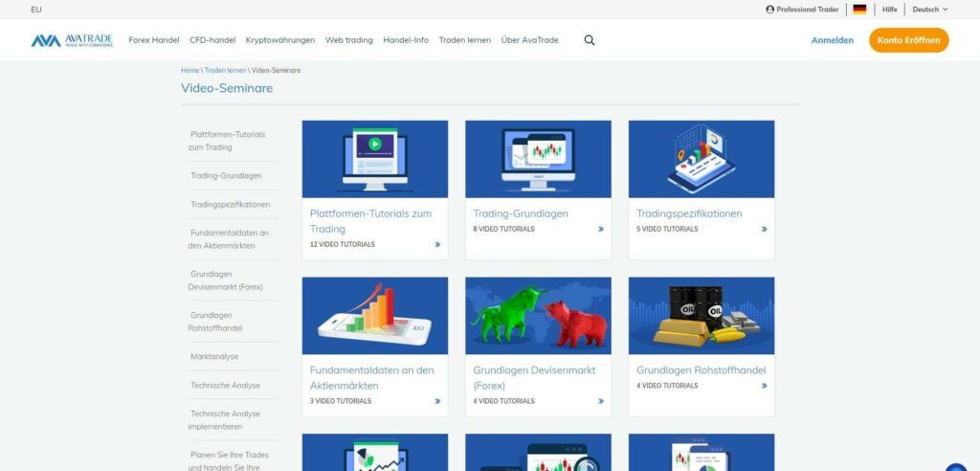The height and width of the screenshot is (471, 980).
Task: Select Marktanalyse in sidebar
Action: click(214, 356)
